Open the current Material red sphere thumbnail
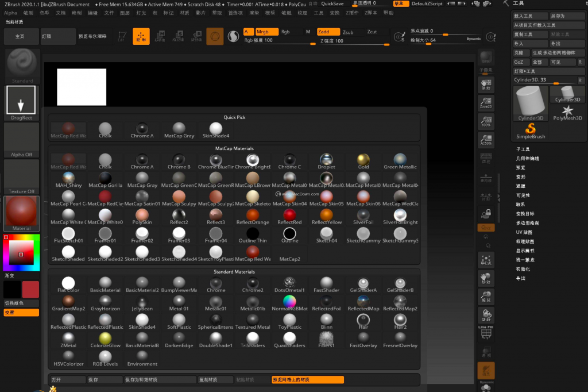This screenshot has width=588, height=392. tap(21, 213)
